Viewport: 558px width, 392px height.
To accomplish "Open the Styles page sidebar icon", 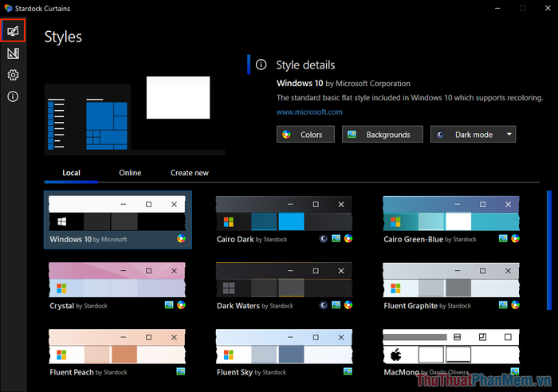I will (x=13, y=31).
